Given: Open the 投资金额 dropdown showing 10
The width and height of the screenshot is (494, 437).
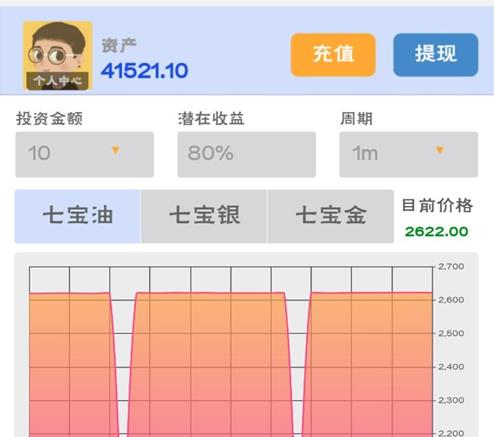Looking at the screenshot, I should pyautogui.click(x=84, y=154).
